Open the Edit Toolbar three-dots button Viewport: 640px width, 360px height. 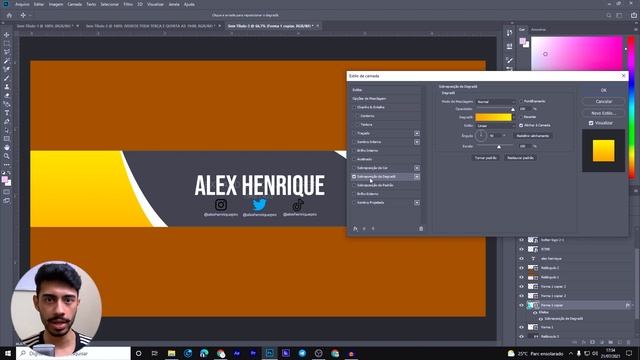click(7, 164)
